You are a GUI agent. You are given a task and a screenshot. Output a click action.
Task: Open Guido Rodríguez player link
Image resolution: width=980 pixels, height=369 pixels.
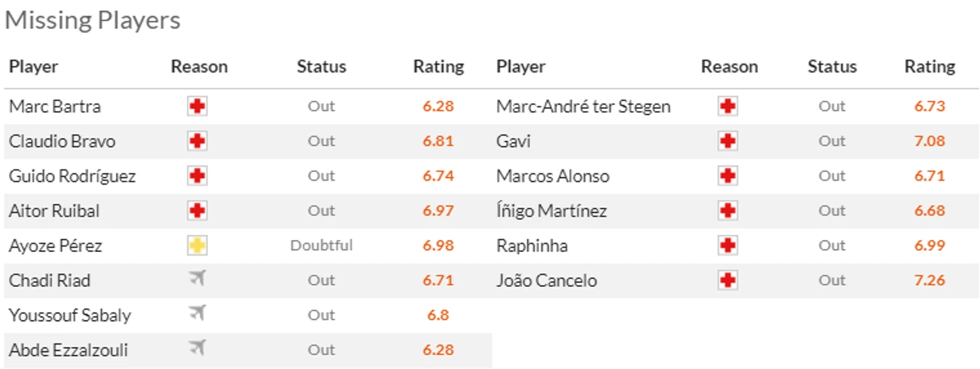[x=72, y=176]
